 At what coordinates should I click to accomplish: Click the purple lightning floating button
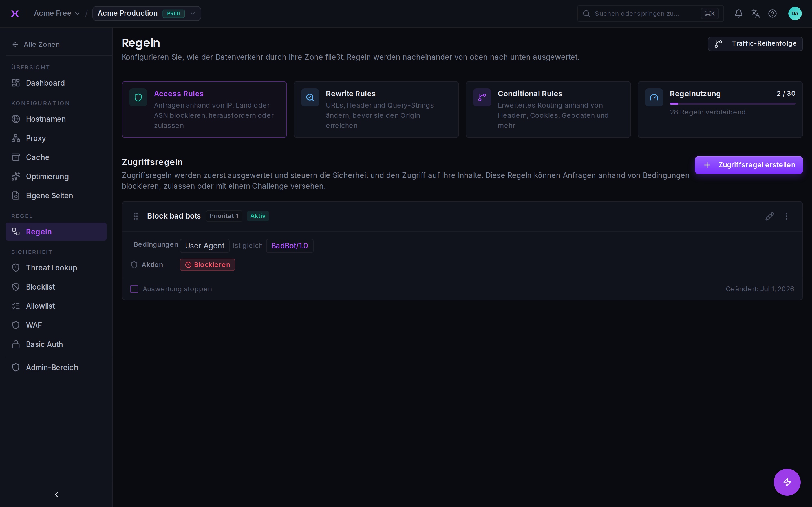pos(787,482)
